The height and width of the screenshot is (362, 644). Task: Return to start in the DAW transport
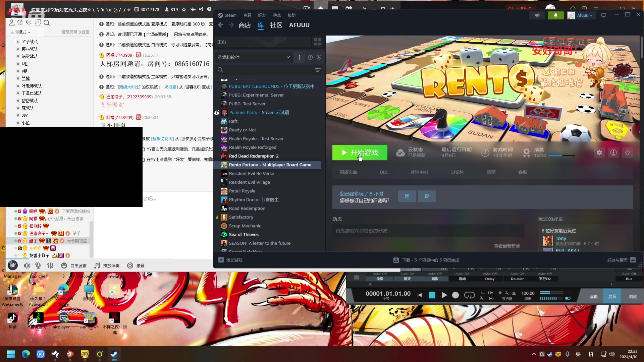click(x=420, y=295)
